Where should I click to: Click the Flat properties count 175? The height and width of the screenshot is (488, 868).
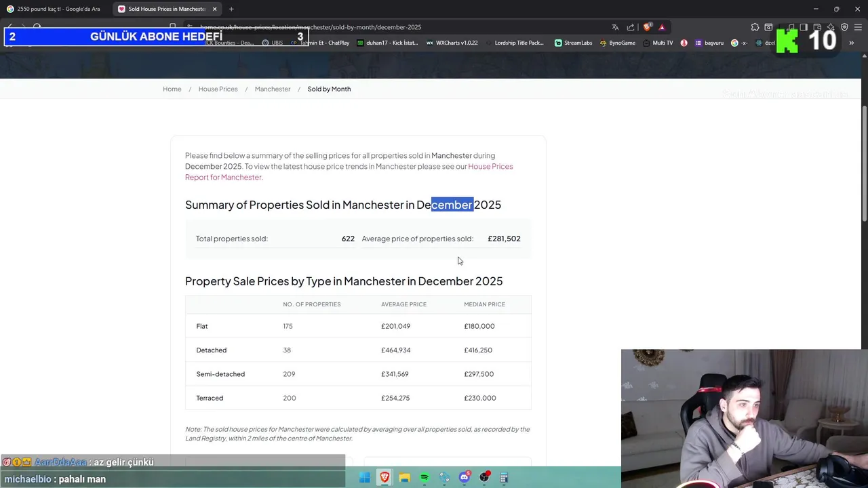(x=288, y=326)
